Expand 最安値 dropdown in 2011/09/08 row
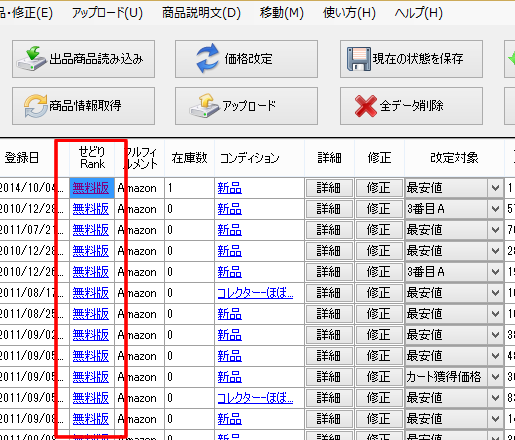515x440 pixels. pos(495,419)
